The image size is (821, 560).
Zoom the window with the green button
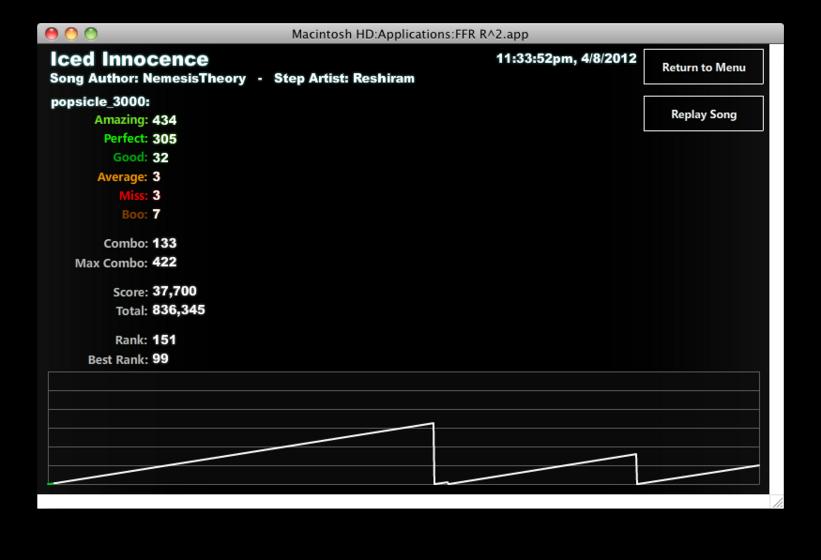coord(91,34)
